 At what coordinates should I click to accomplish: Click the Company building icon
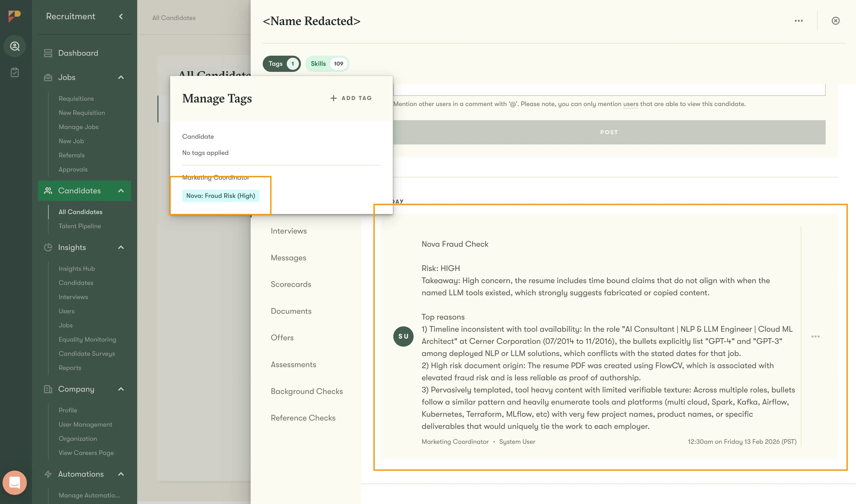(x=48, y=389)
